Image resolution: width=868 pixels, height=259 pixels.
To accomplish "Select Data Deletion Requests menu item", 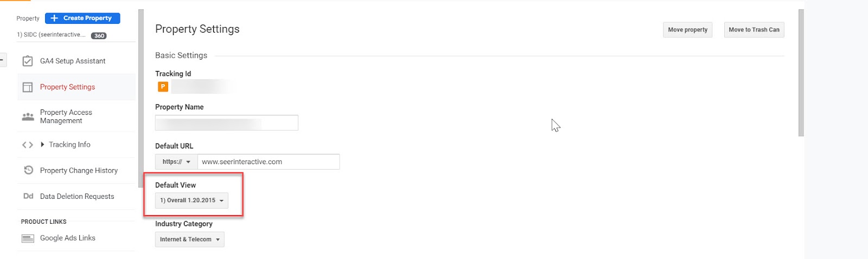I will (77, 196).
